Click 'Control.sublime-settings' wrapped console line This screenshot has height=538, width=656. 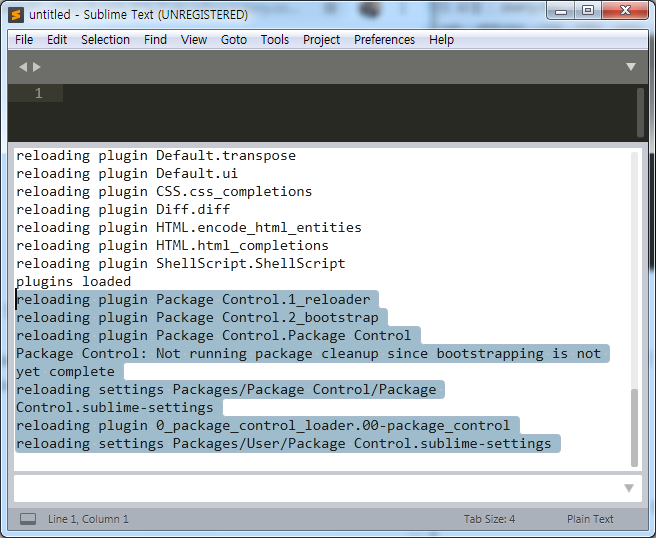(115, 407)
